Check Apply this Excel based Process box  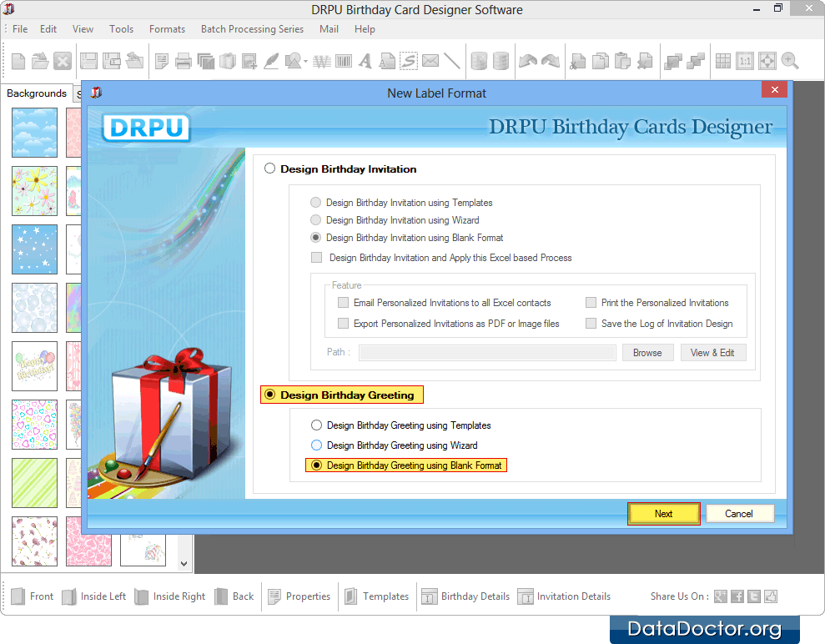coord(317,257)
